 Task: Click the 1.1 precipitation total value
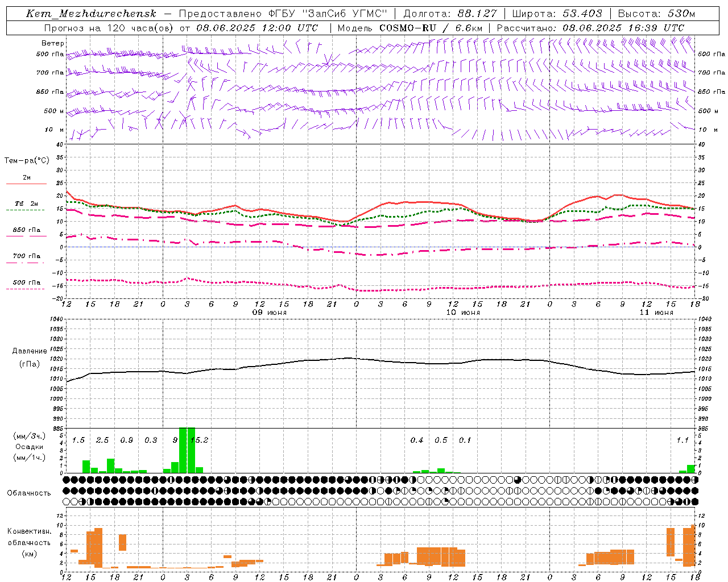pyautogui.click(x=682, y=440)
